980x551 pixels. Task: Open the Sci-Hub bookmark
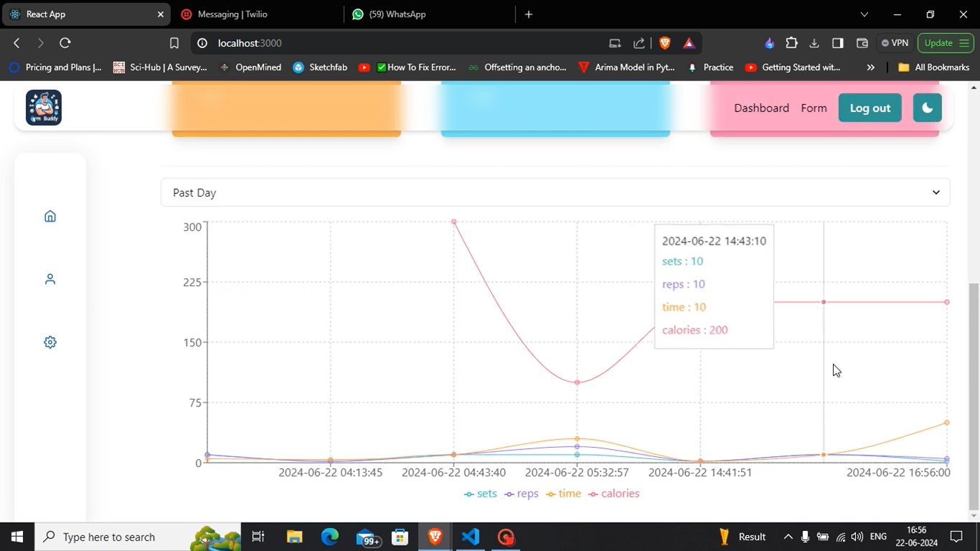(x=160, y=67)
